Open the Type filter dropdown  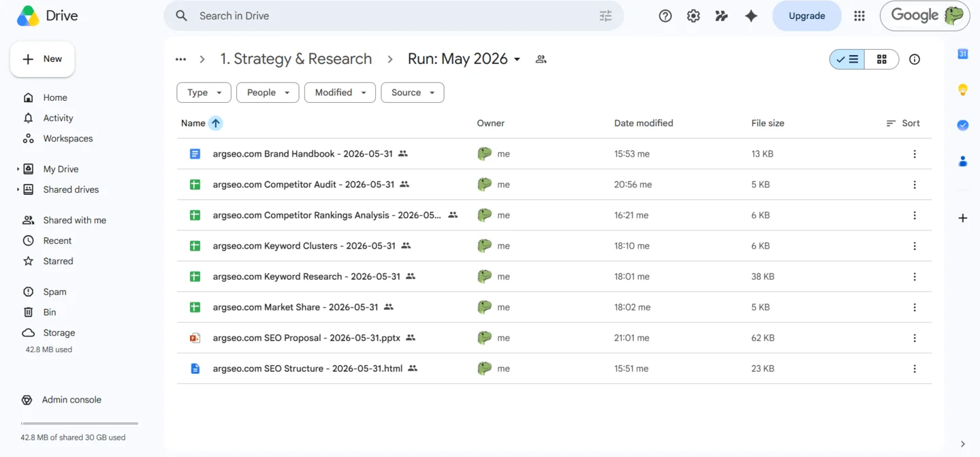pos(204,93)
